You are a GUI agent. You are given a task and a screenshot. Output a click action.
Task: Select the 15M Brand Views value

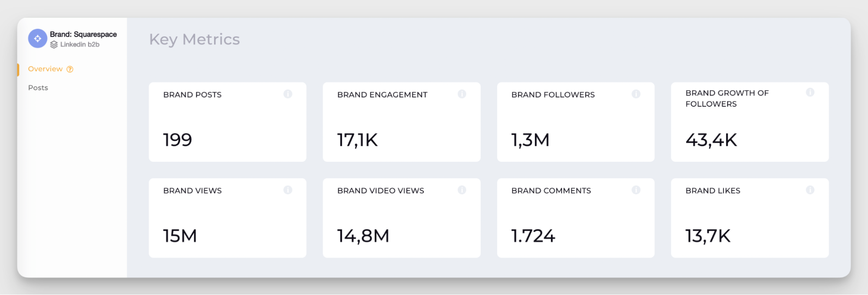pyautogui.click(x=180, y=236)
